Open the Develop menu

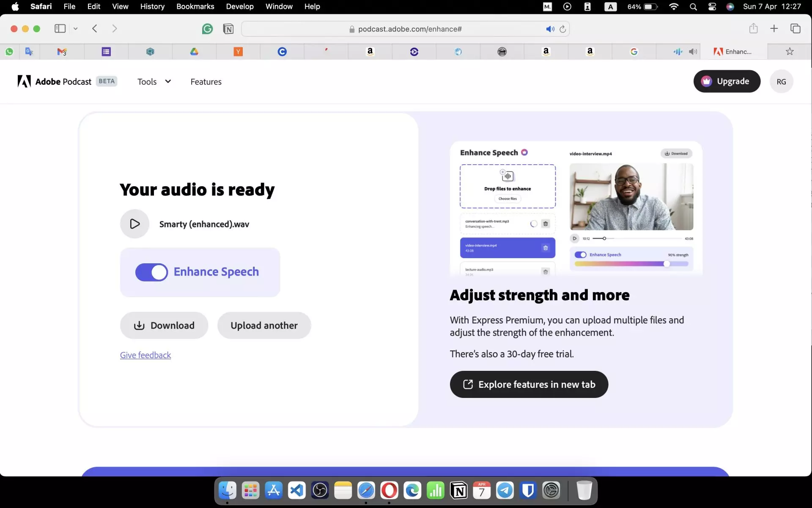coord(240,6)
